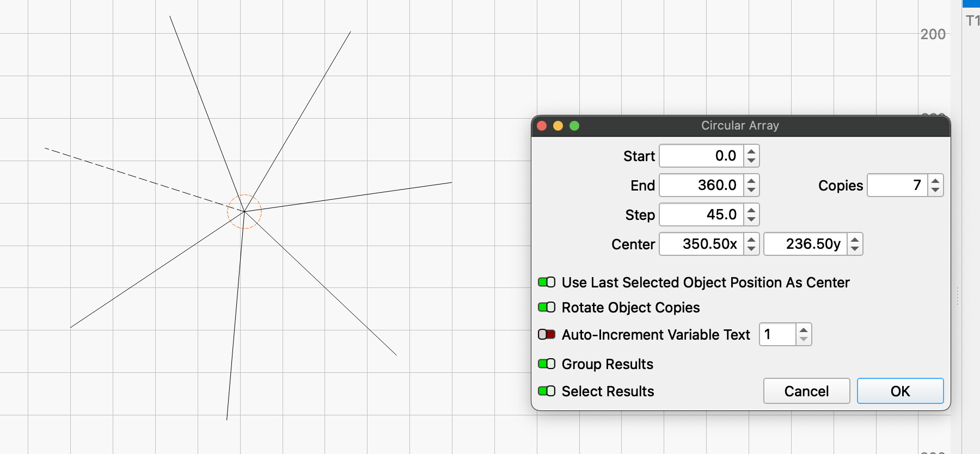Turn off Group Results toggle

point(547,364)
